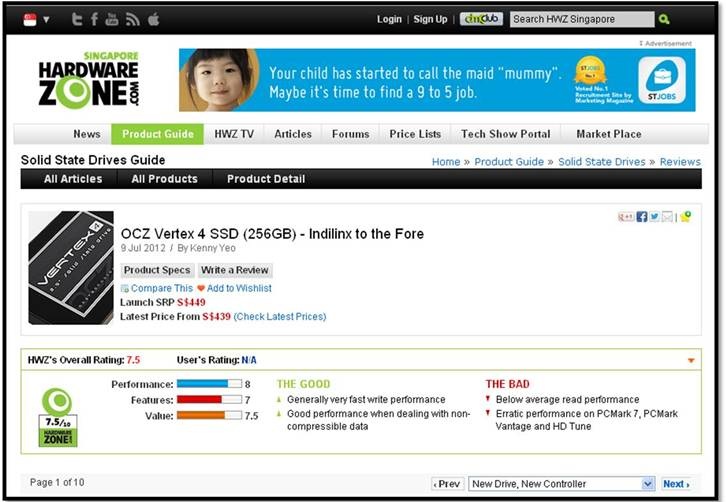Share article via Google +1 icon

click(626, 216)
